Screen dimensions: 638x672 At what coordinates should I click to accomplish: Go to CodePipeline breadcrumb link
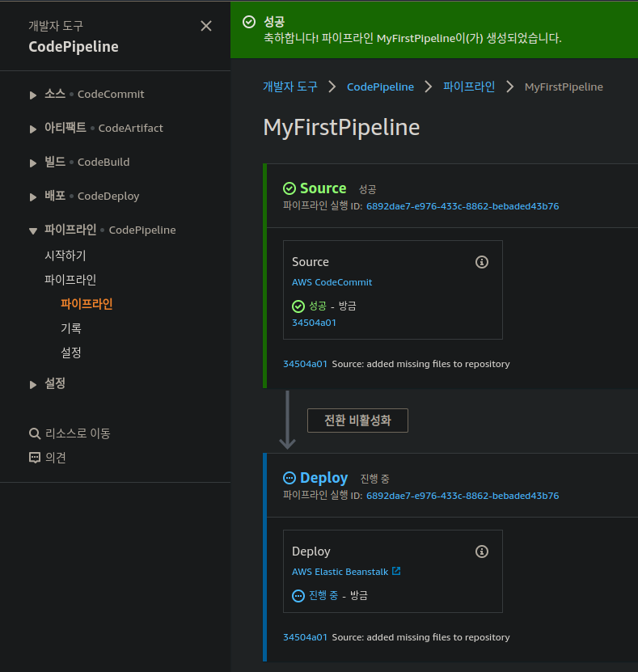point(381,87)
